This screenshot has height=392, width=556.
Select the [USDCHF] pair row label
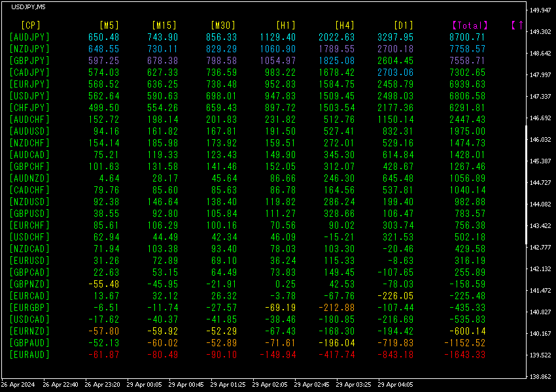[x=29, y=237]
